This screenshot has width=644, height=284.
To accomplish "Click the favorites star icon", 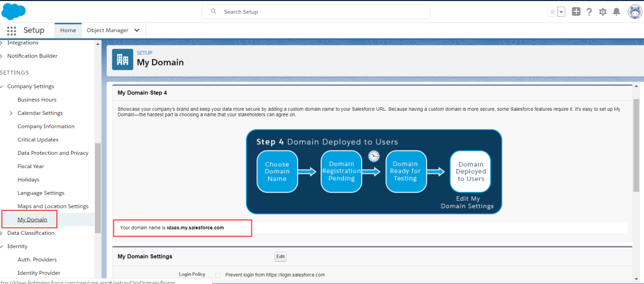I will [x=552, y=12].
